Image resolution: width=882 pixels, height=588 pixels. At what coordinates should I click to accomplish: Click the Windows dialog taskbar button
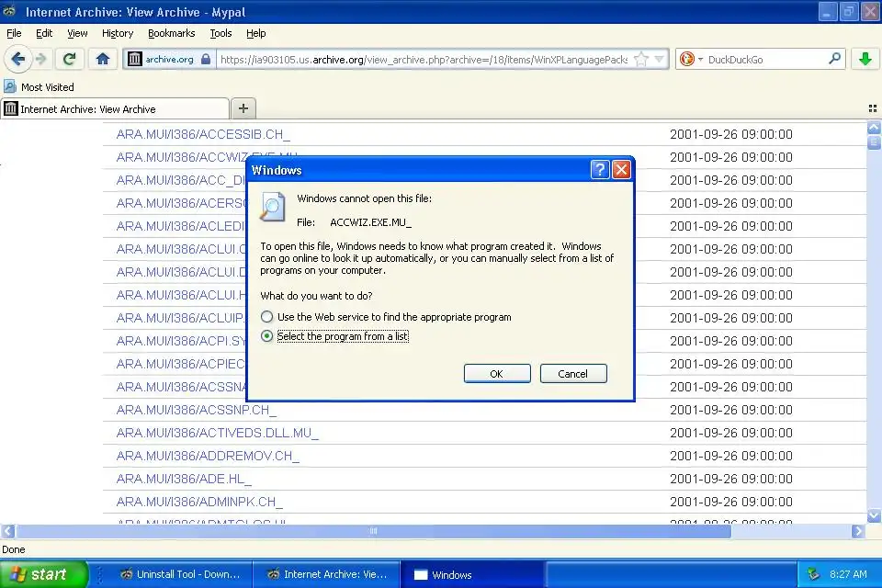[471, 574]
